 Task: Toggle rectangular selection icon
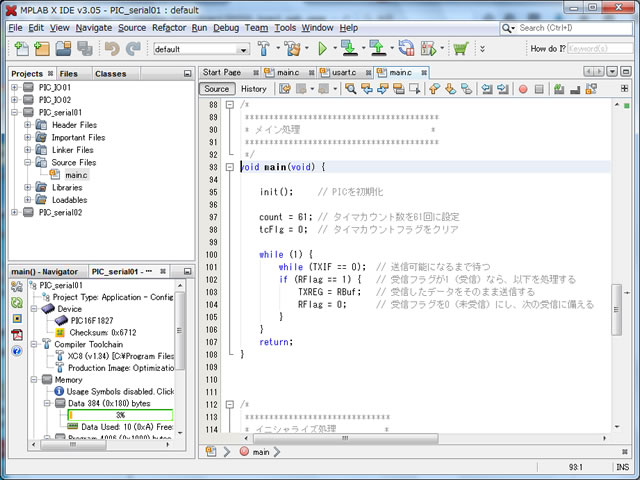[415, 89]
